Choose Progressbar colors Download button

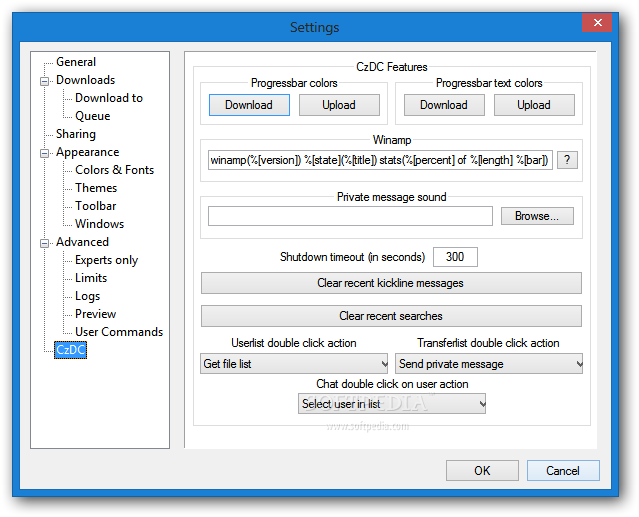249,105
